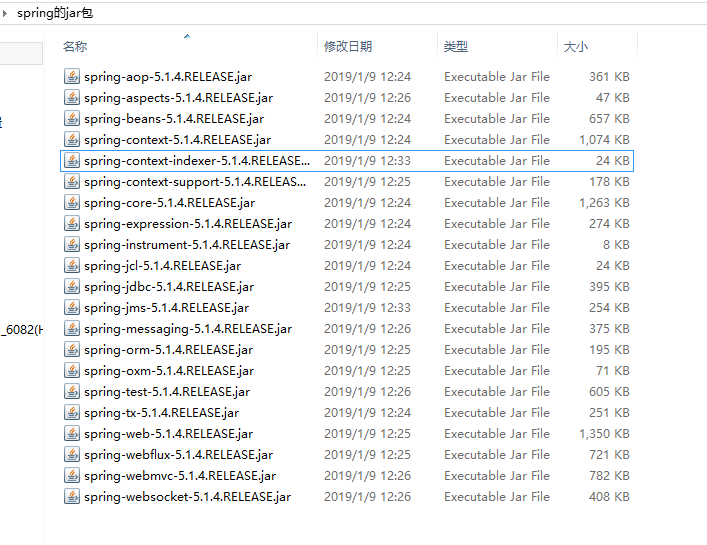Select file spring-oxm-5.1.4.RELEASE.jar

tap(169, 371)
